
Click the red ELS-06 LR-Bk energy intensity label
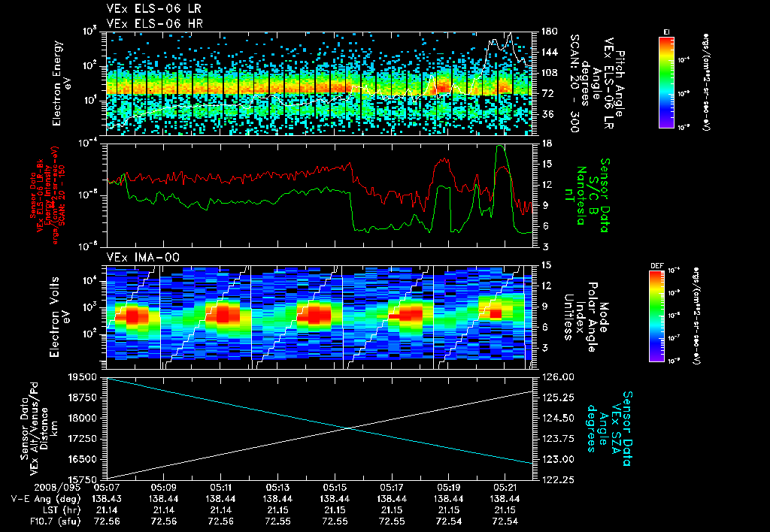(47, 195)
